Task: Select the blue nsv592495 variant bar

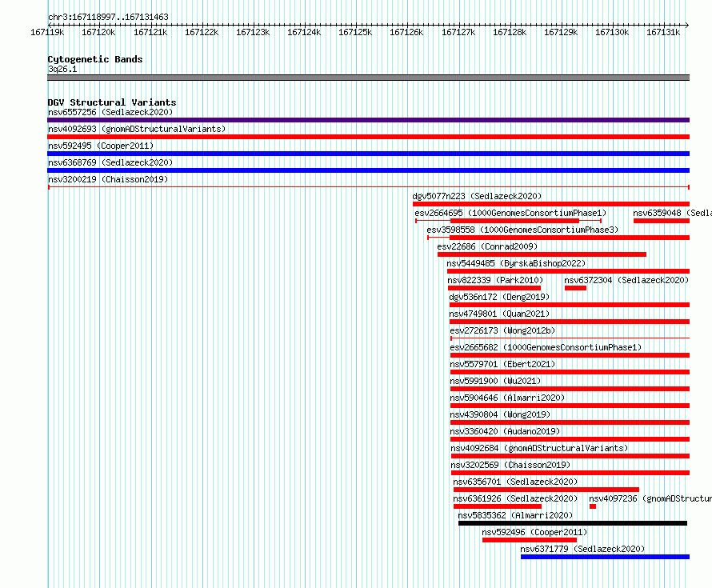Action: click(x=368, y=154)
